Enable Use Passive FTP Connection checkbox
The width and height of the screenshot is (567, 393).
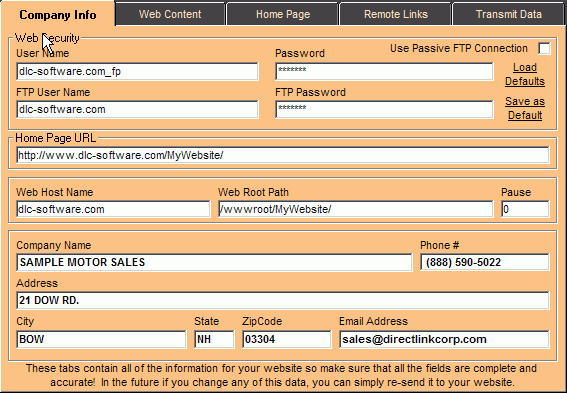click(544, 48)
